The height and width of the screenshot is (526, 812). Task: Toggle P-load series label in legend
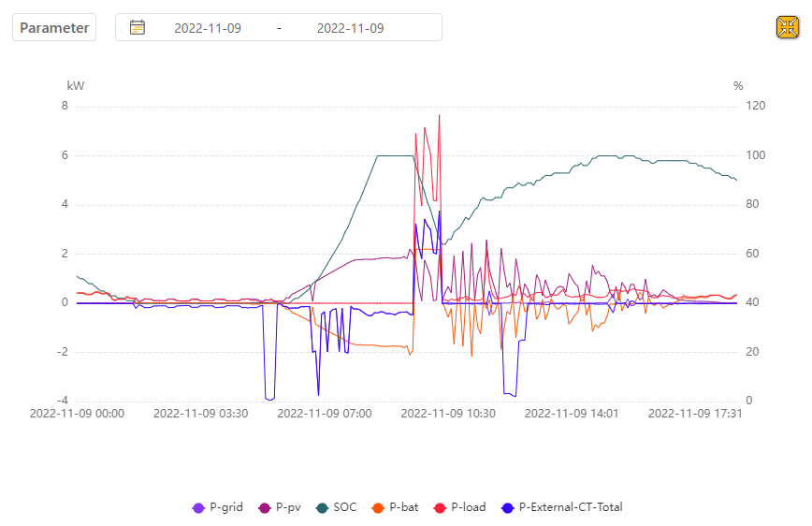(x=469, y=507)
